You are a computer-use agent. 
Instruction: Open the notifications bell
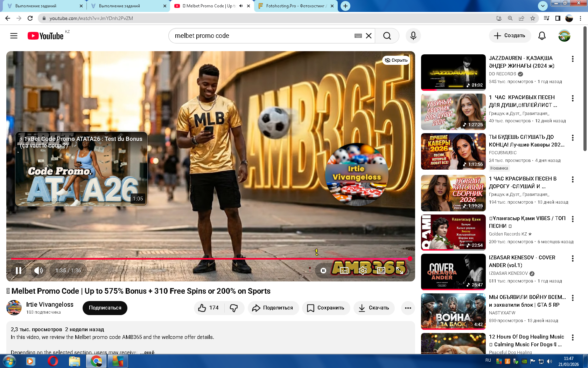tap(542, 36)
